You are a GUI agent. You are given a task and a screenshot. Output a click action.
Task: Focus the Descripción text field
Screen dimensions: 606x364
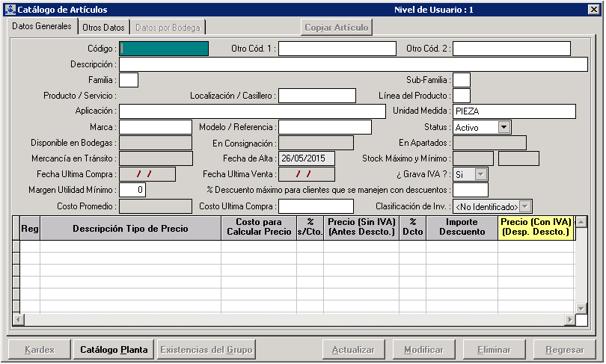click(x=353, y=64)
